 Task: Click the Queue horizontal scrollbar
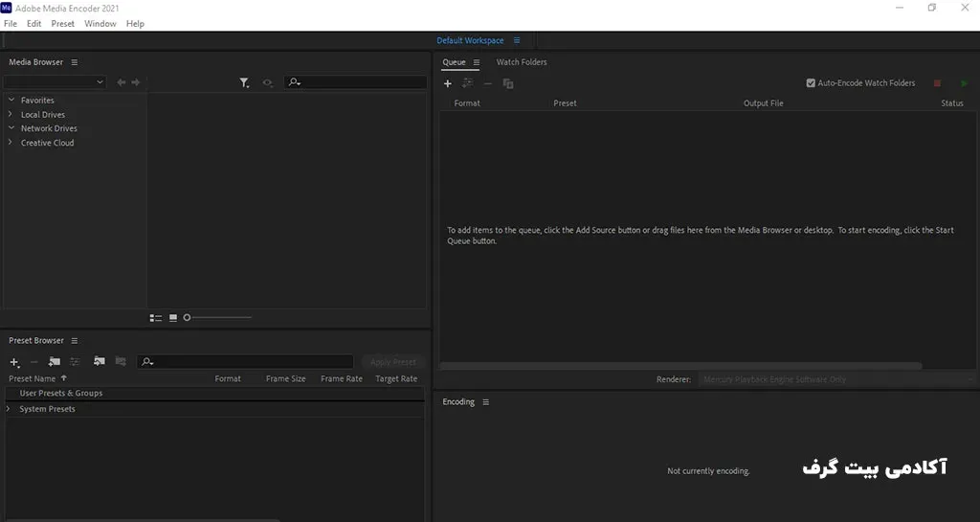click(x=680, y=366)
